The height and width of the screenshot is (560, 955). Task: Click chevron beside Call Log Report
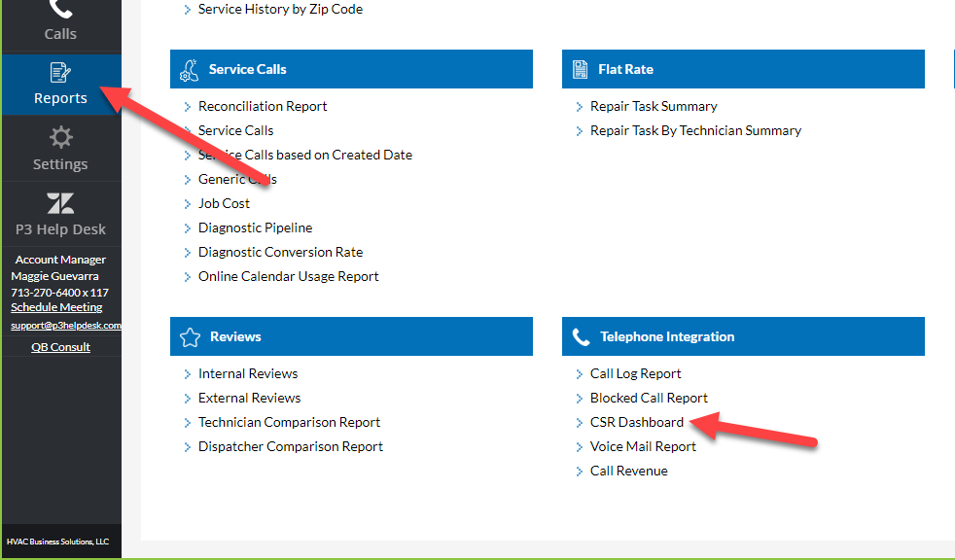click(x=580, y=374)
